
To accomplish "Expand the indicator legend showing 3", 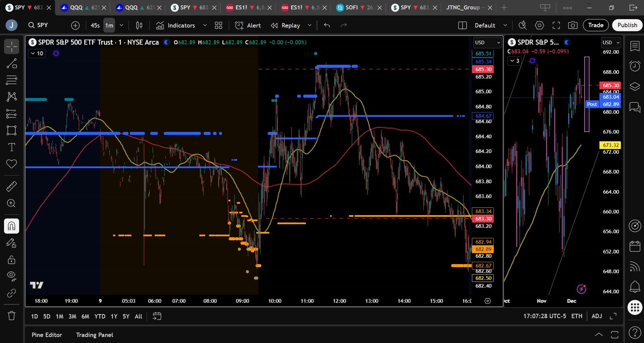I will tap(515, 61).
